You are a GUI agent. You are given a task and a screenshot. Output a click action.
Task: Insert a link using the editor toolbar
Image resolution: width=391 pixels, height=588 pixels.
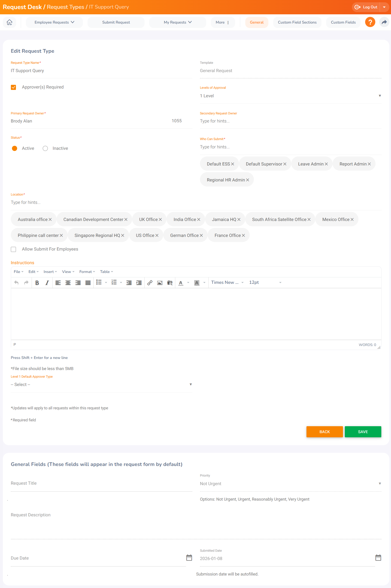pos(150,282)
